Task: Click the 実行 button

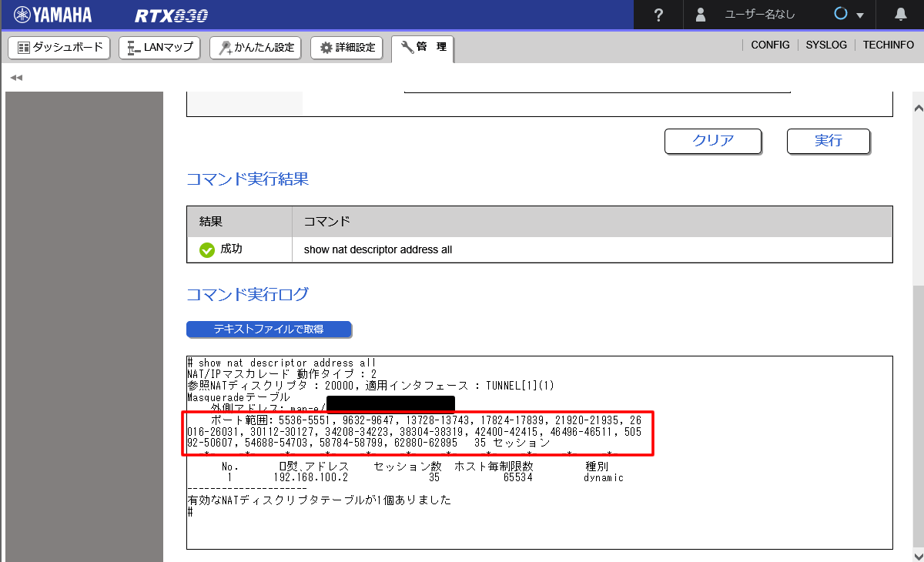Action: (829, 141)
